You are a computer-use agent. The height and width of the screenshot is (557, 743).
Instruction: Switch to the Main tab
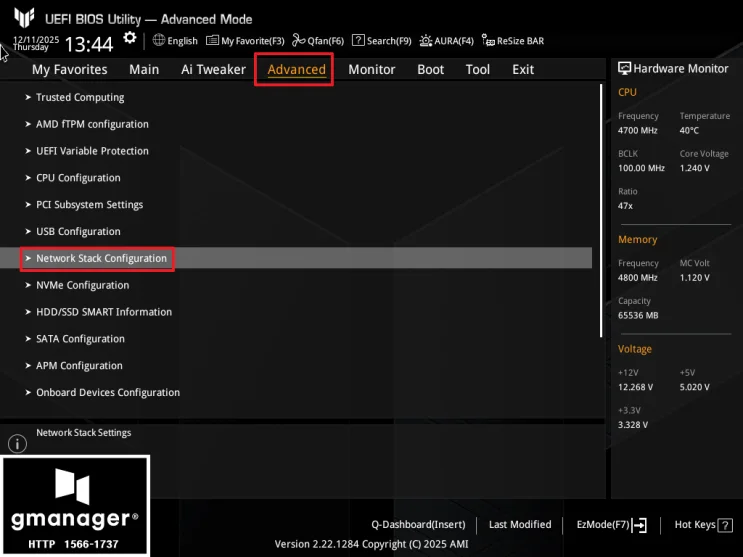click(144, 69)
